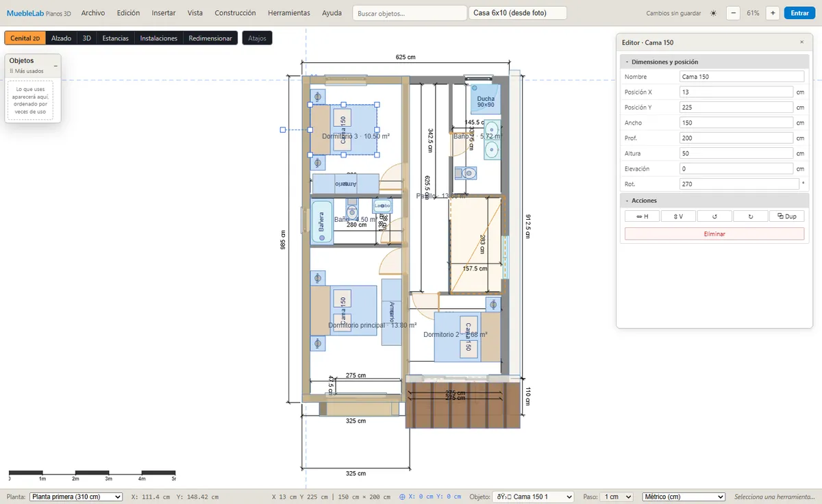
Task: Click the Buscar objetos search field
Action: 410,13
